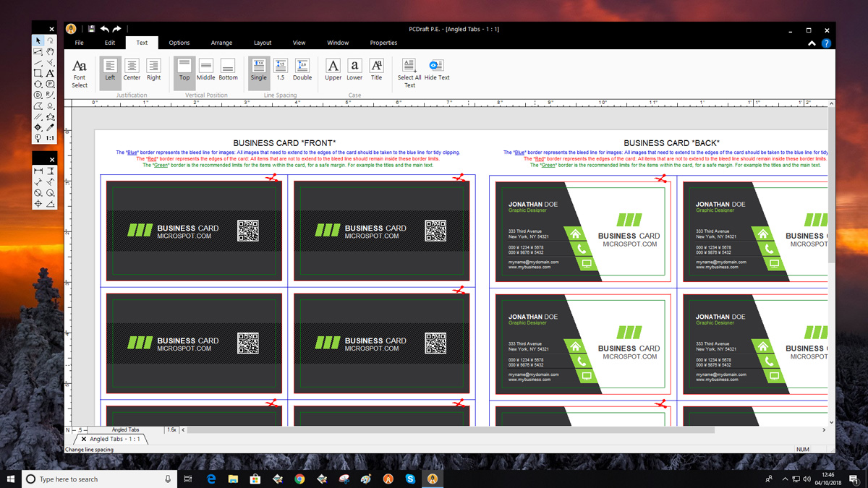This screenshot has height=488, width=868.
Task: Open the Layout menu
Action: pos(262,43)
